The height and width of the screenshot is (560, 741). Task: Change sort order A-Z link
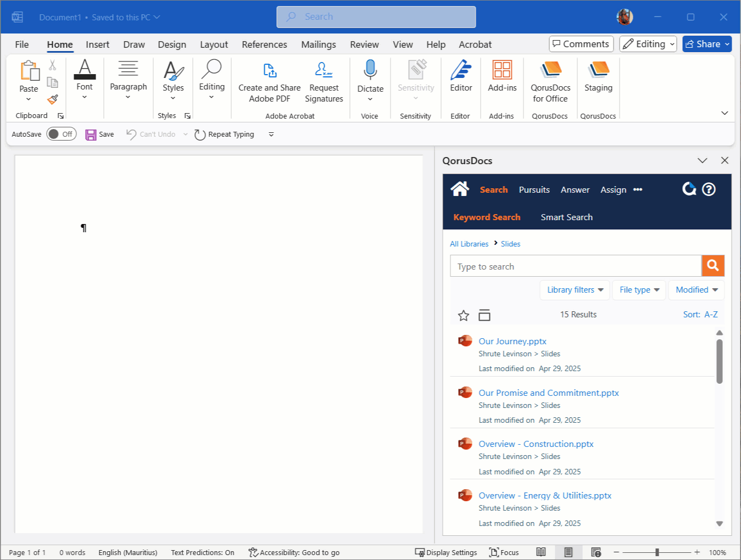(x=700, y=315)
